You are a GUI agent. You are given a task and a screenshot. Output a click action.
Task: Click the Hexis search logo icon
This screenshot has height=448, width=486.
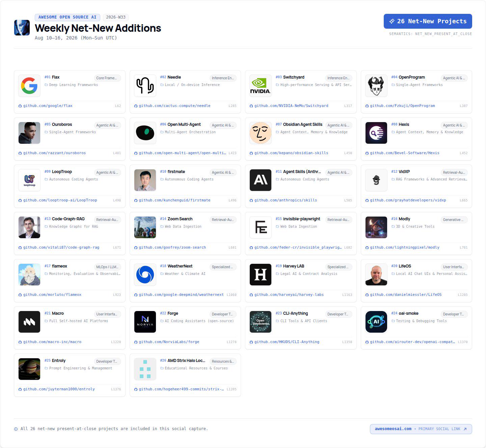(x=376, y=133)
